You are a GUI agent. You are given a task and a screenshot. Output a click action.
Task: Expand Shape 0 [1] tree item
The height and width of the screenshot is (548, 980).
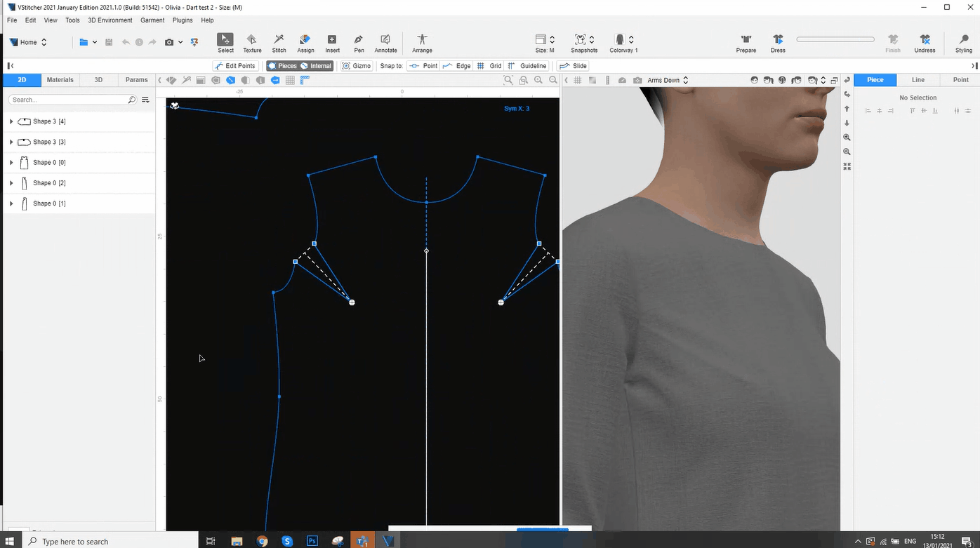click(x=11, y=203)
